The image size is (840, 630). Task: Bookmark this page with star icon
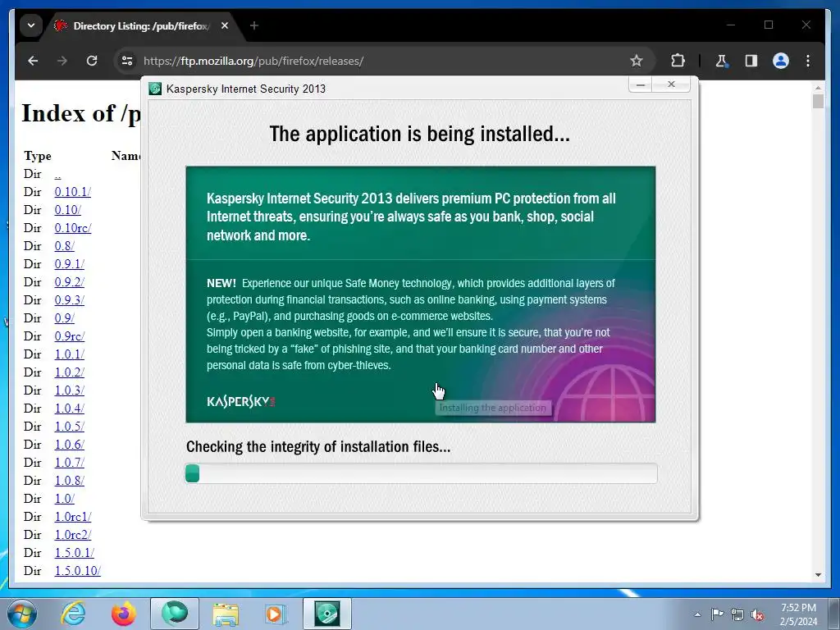(x=636, y=61)
